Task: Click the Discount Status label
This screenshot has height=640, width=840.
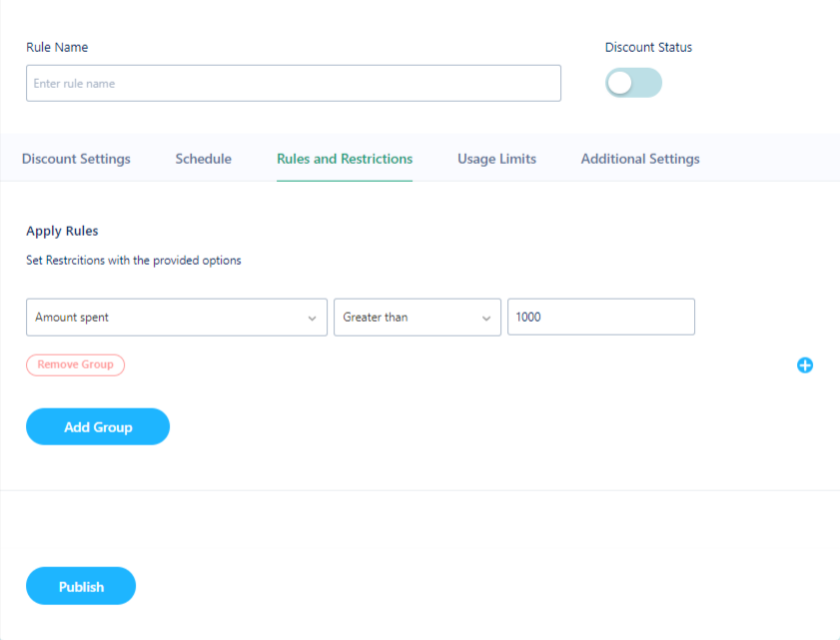Action: [648, 47]
